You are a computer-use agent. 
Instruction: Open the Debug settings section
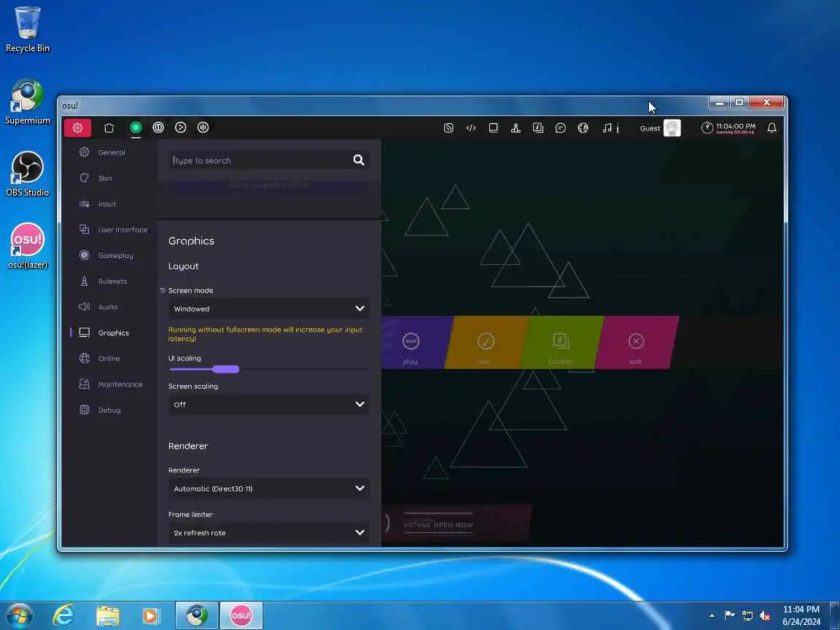click(x=109, y=410)
